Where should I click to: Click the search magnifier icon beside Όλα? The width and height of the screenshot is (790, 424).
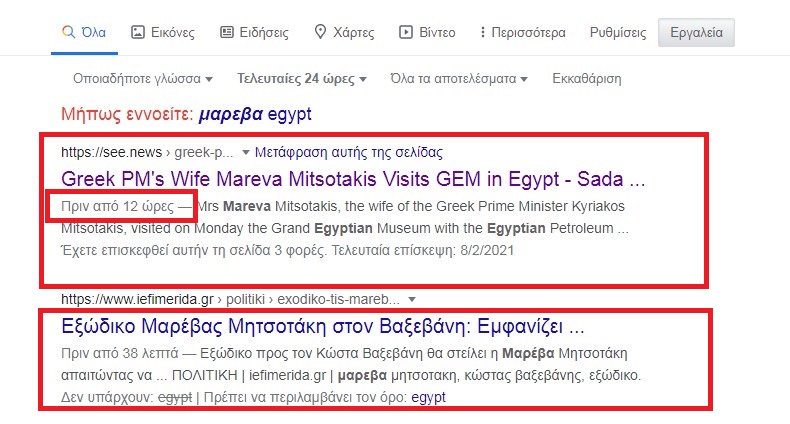coord(69,32)
